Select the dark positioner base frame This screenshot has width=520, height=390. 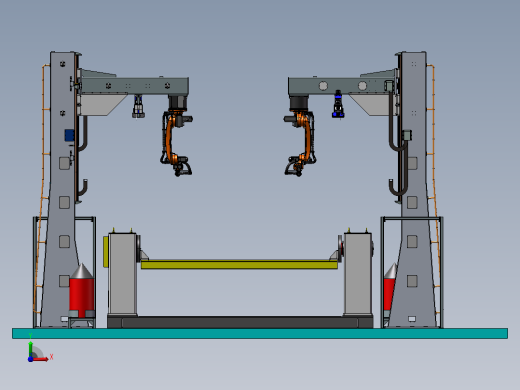(x=240, y=322)
